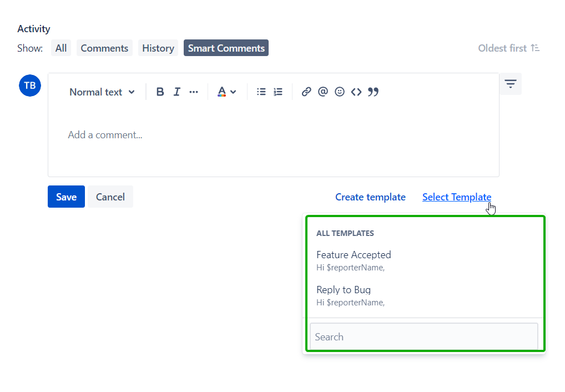Insert a quote block
This screenshot has width=565, height=392.
[373, 92]
